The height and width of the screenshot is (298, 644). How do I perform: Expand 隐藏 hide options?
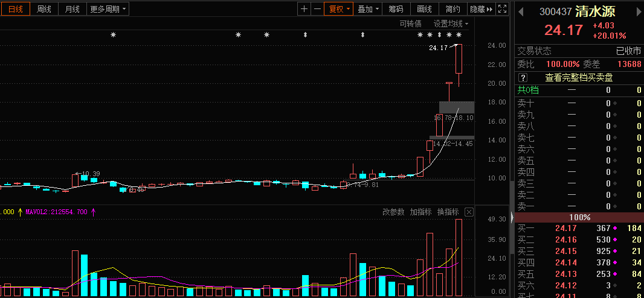[481, 9]
